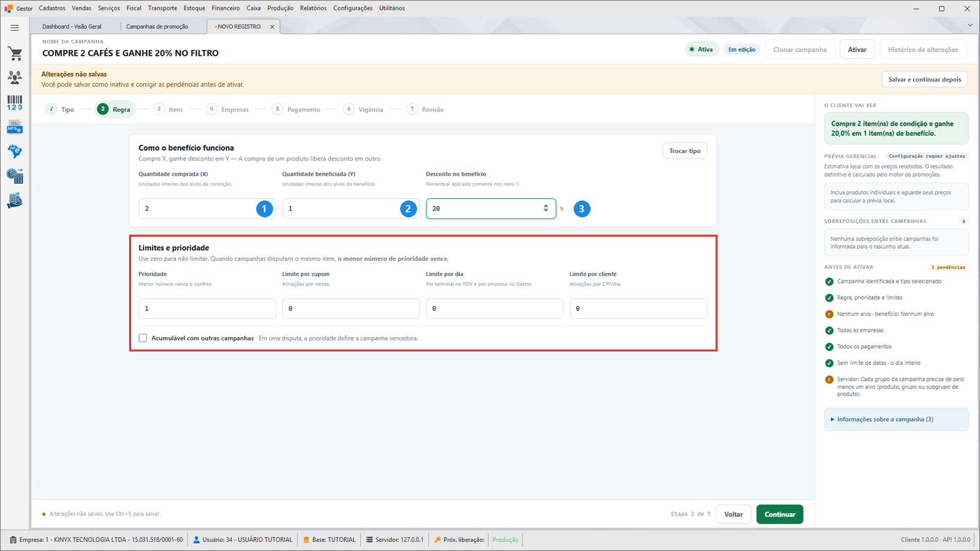Focus the Limite por cupom field
This screenshot has width=980, height=551.
(351, 309)
